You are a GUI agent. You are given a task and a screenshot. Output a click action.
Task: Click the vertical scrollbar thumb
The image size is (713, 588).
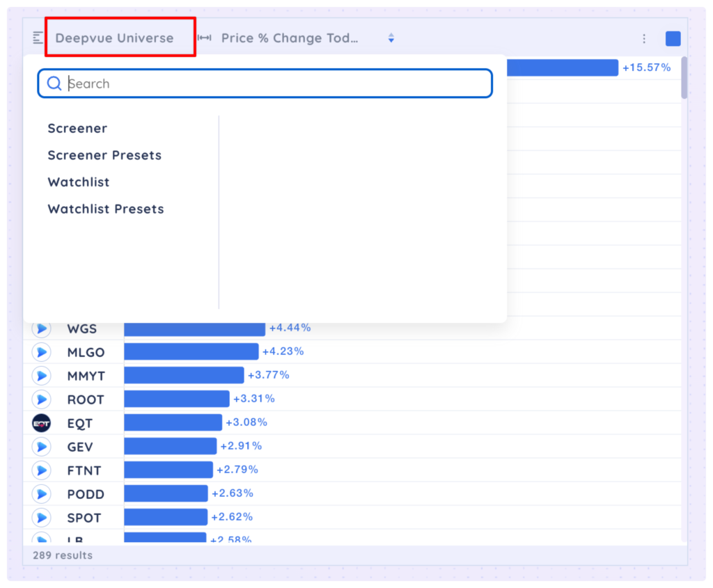(684, 78)
